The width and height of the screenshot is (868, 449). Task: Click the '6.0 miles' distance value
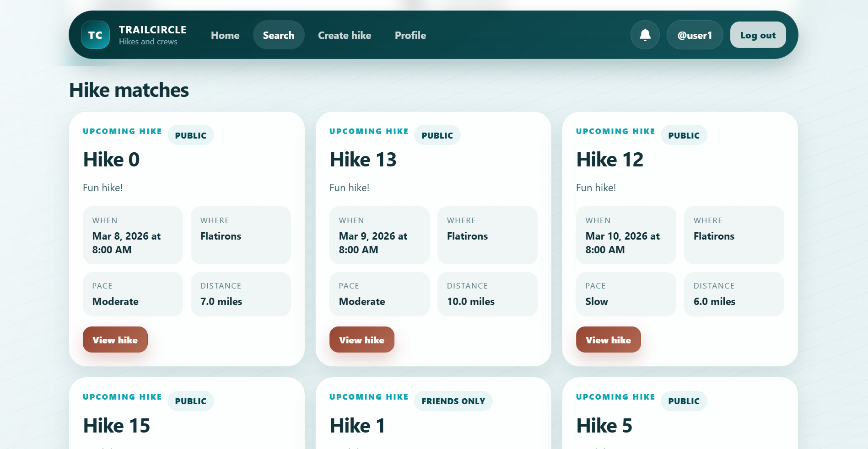pyautogui.click(x=714, y=301)
